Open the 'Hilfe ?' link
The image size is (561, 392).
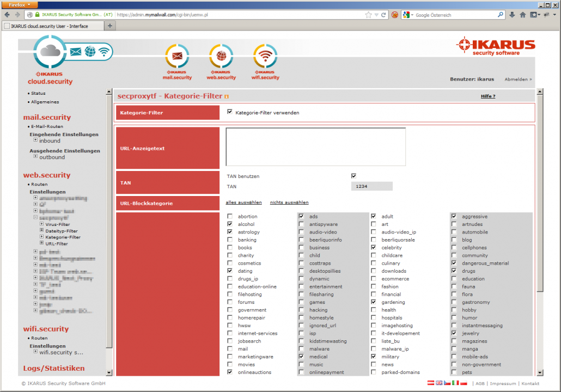(488, 96)
